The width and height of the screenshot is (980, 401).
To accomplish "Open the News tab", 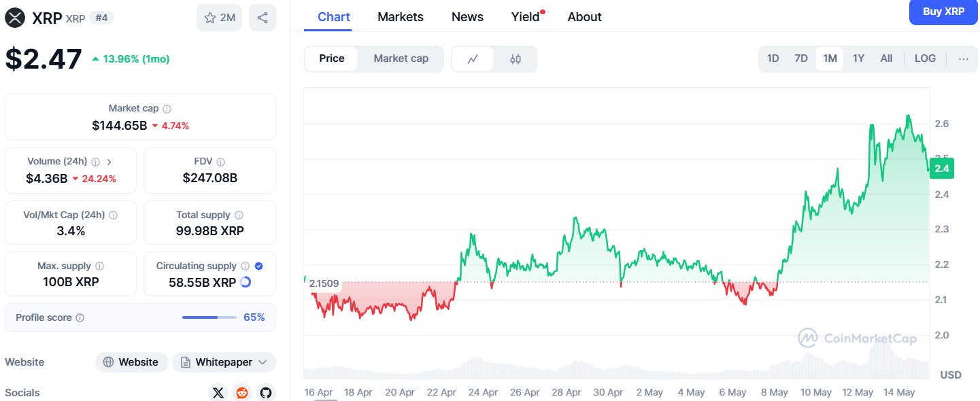I will (x=467, y=17).
